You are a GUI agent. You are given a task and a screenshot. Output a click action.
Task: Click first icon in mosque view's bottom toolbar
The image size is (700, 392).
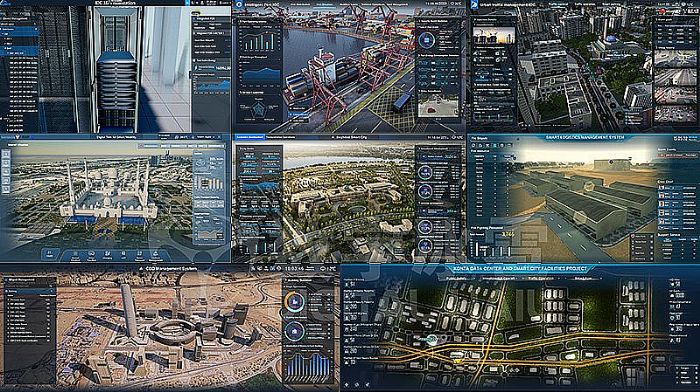click(x=50, y=254)
